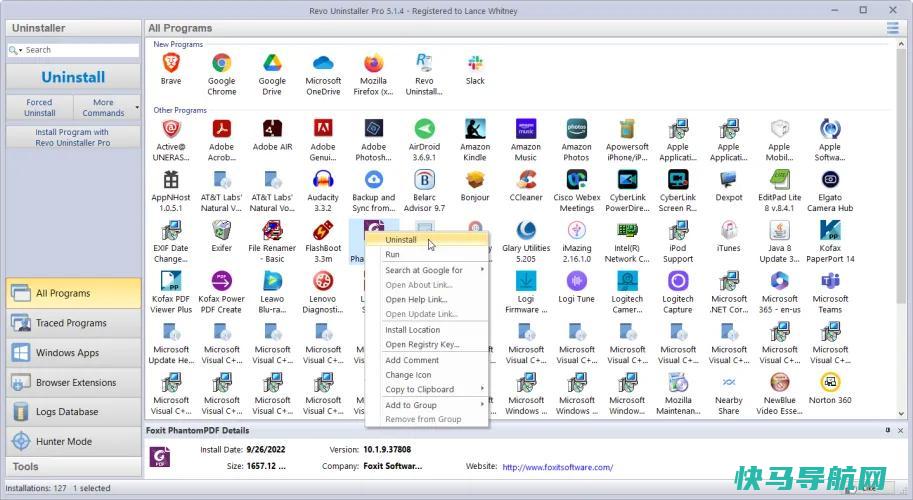Open Help Link from context menu
This screenshot has height=500, width=913.
point(427,299)
